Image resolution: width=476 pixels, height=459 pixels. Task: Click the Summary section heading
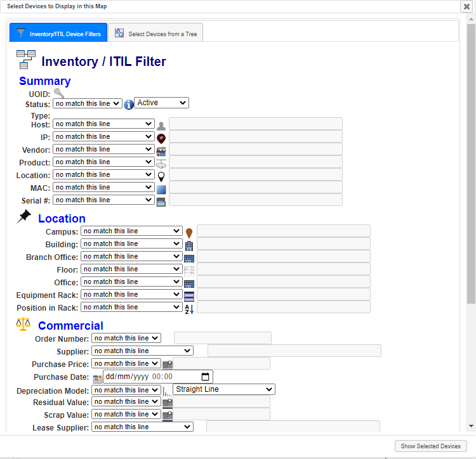pyautogui.click(x=45, y=81)
